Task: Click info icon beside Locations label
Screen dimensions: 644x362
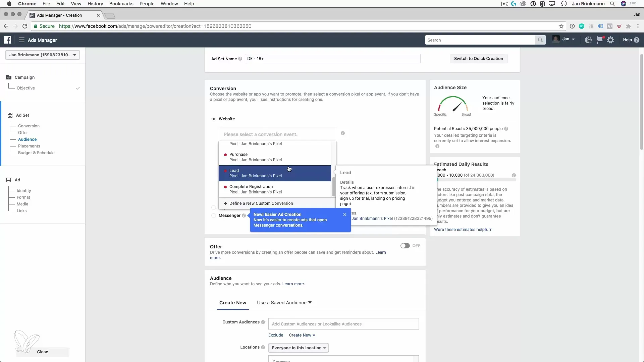Action: (263, 347)
